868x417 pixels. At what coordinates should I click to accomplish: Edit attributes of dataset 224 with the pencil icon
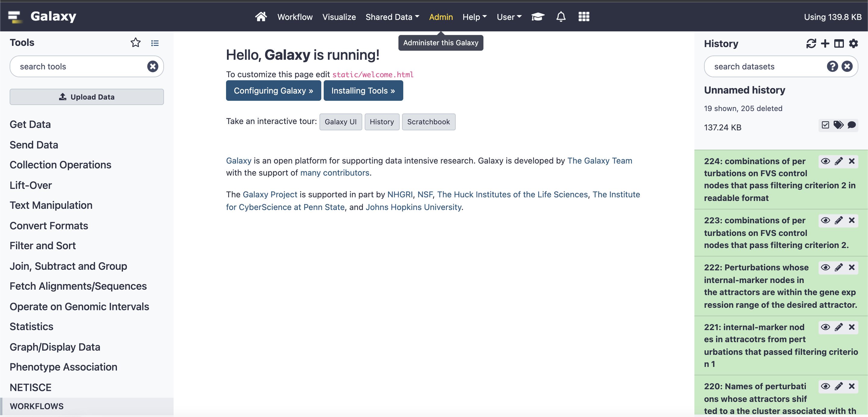pos(838,161)
